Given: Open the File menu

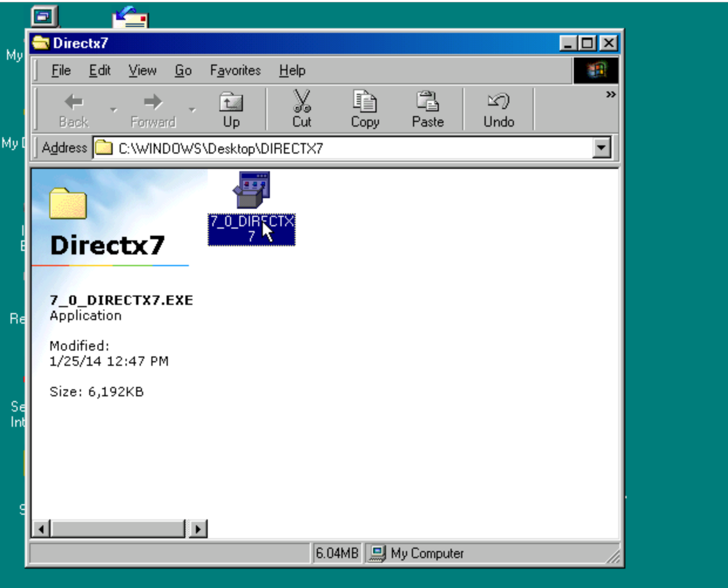Looking at the screenshot, I should click(x=61, y=70).
